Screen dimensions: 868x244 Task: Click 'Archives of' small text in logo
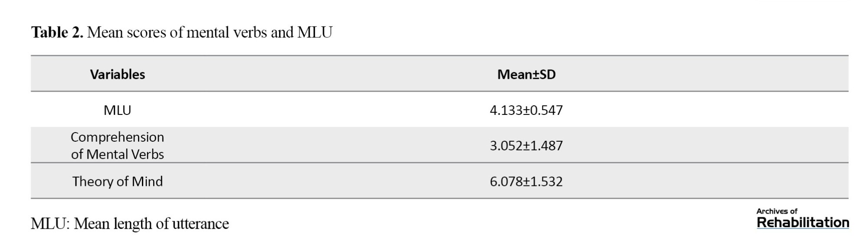pyautogui.click(x=777, y=211)
